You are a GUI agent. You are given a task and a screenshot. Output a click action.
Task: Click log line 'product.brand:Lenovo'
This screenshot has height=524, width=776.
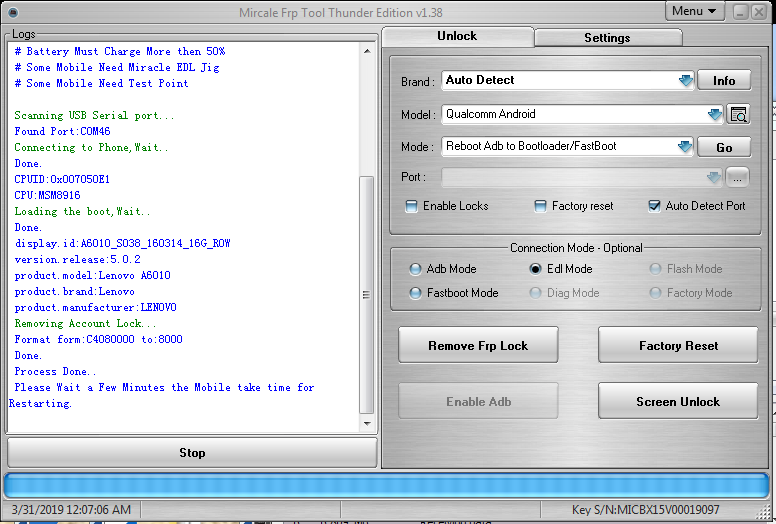[74, 291]
